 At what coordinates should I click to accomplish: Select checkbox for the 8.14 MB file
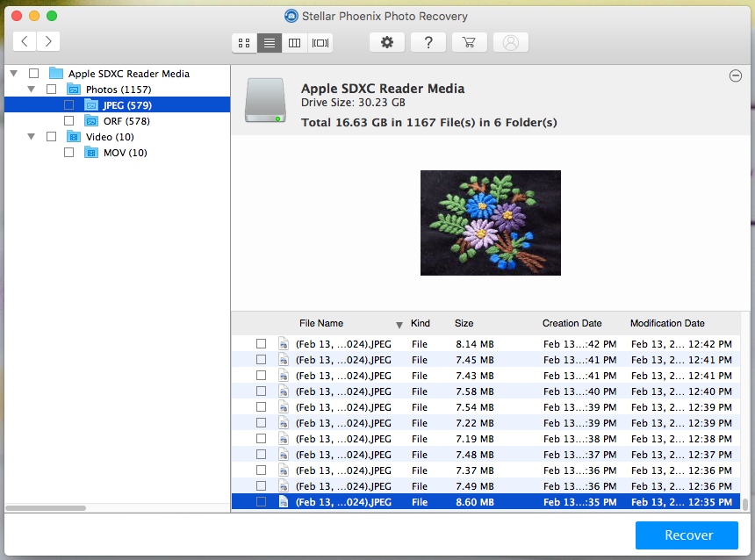pyautogui.click(x=261, y=344)
